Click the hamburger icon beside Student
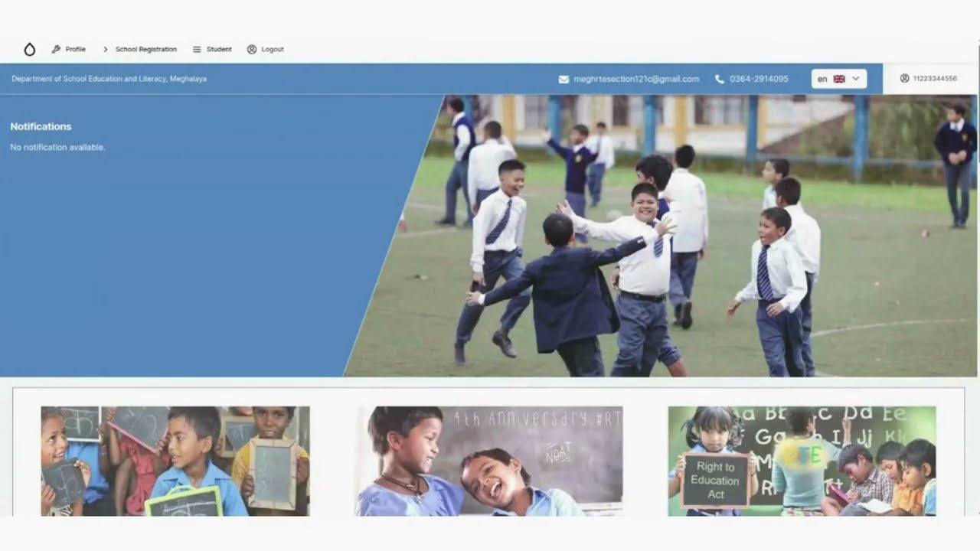Viewport: 980px width, 551px height. (x=197, y=49)
